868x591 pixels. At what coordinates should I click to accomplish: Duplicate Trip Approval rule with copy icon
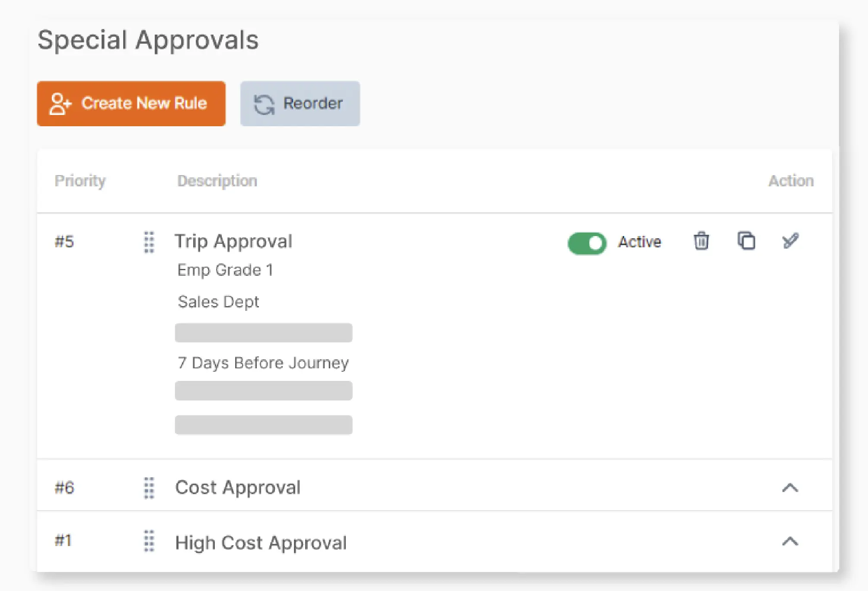point(746,241)
